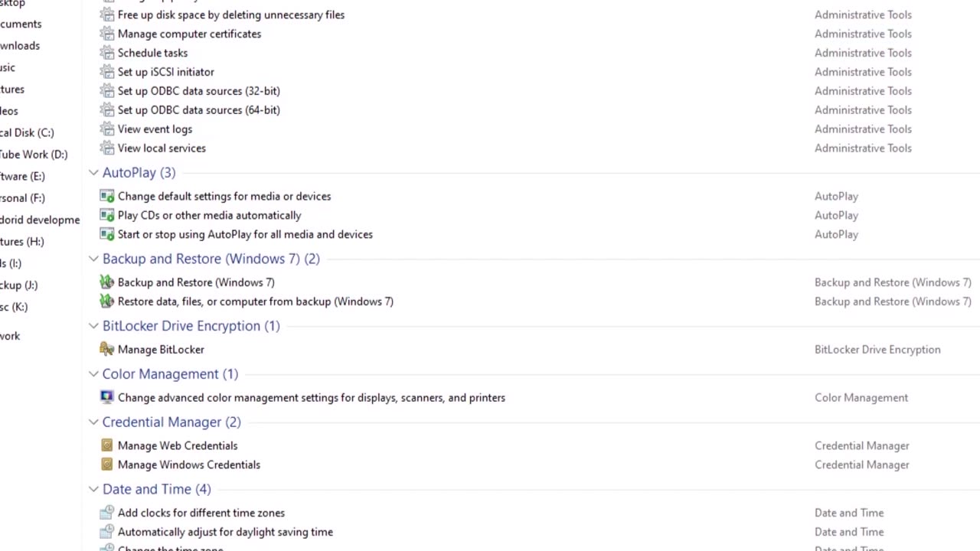Image resolution: width=980 pixels, height=551 pixels.
Task: Click the color management monitor icon
Action: [107, 397]
